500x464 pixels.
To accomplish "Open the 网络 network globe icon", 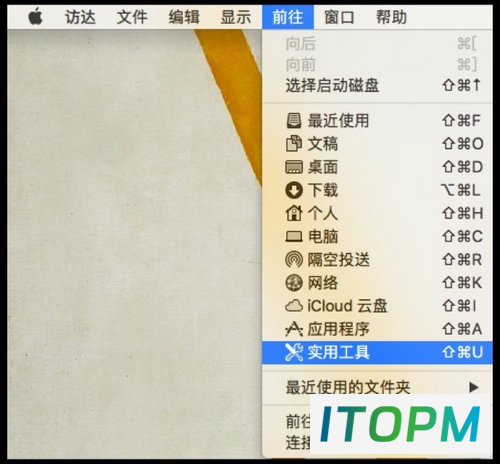I will click(294, 283).
